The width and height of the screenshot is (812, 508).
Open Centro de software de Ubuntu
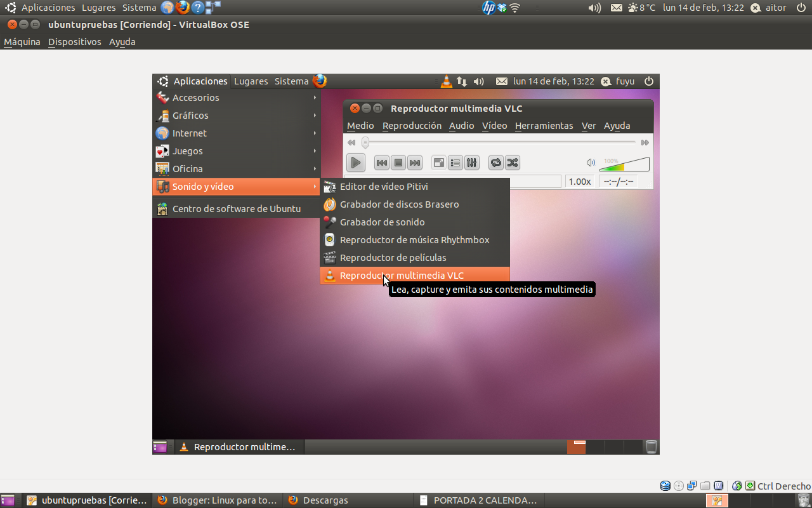coord(237,209)
